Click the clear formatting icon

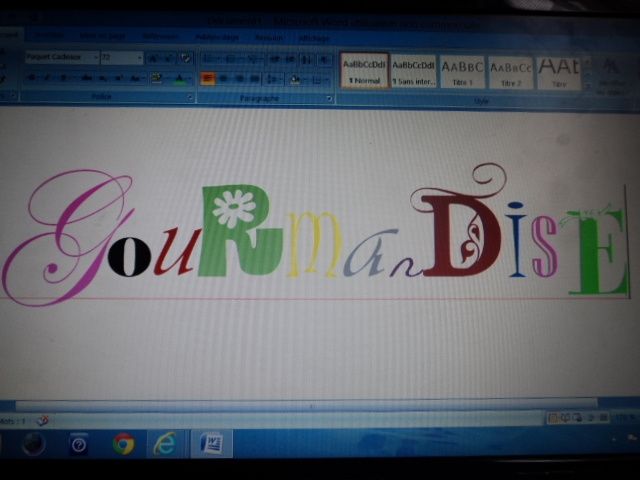point(185,58)
